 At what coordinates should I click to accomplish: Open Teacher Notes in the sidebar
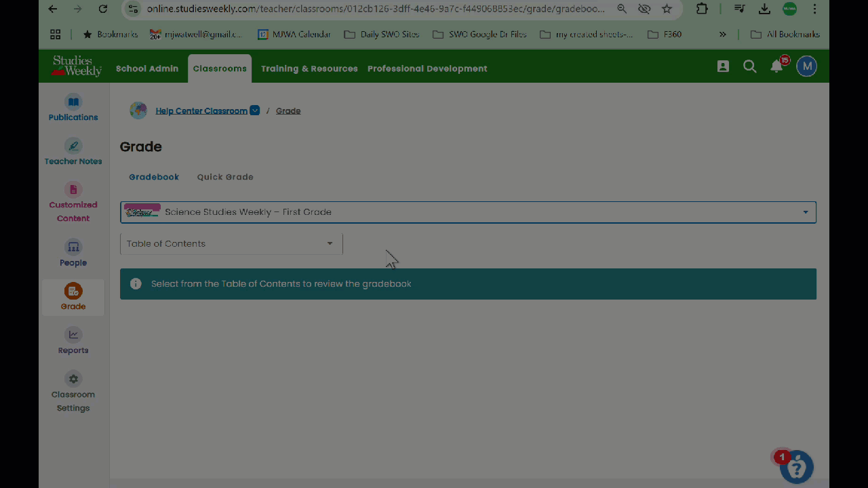click(73, 152)
